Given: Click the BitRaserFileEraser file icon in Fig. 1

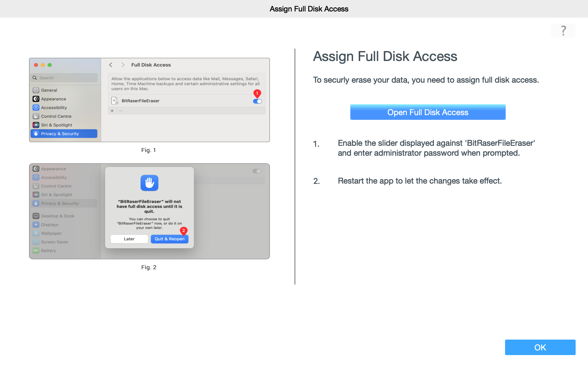Looking at the screenshot, I should click(x=115, y=101).
